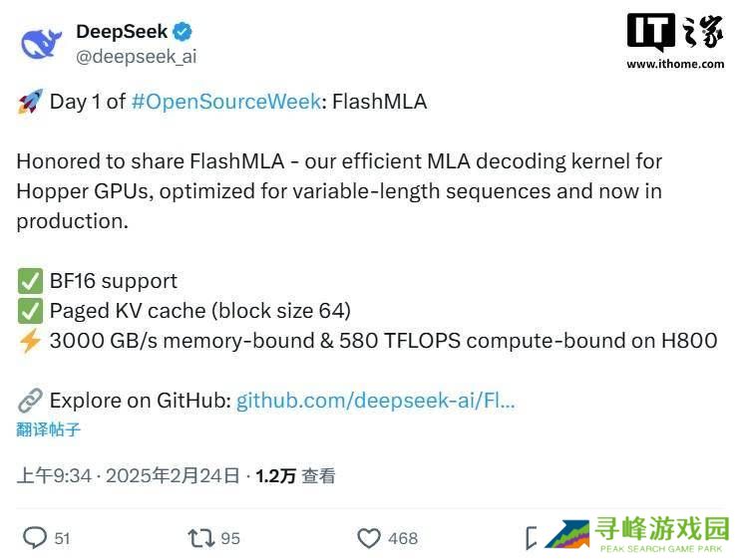Click the chain link emoji
The height and width of the screenshot is (560, 736).
point(29,401)
